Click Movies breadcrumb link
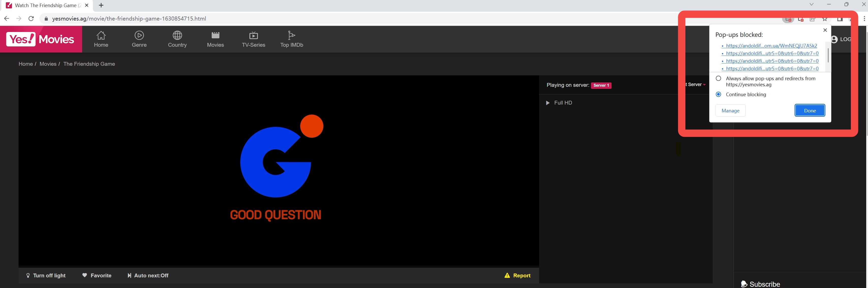Viewport: 868px width, 288px height. [48, 64]
